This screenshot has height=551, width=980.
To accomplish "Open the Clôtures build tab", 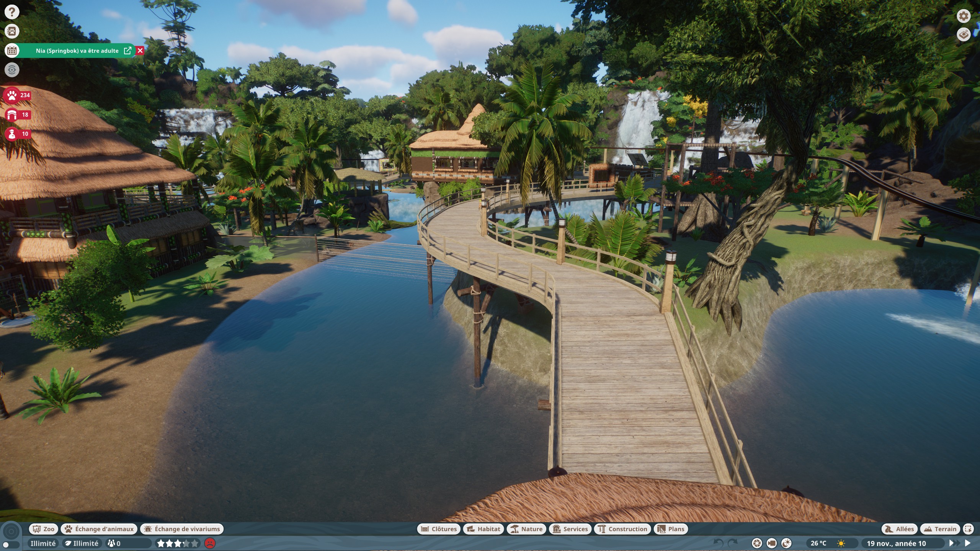I will click(439, 529).
